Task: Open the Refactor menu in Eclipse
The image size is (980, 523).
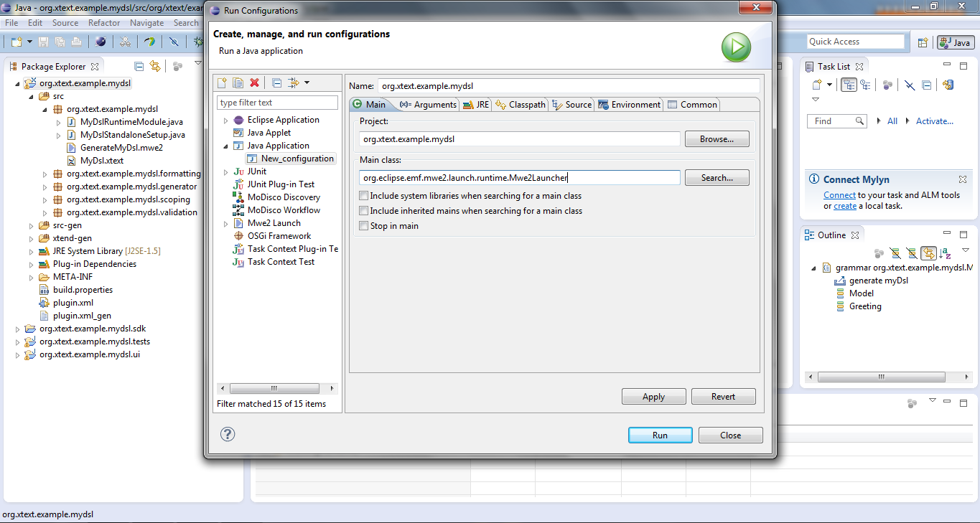Action: coord(104,23)
